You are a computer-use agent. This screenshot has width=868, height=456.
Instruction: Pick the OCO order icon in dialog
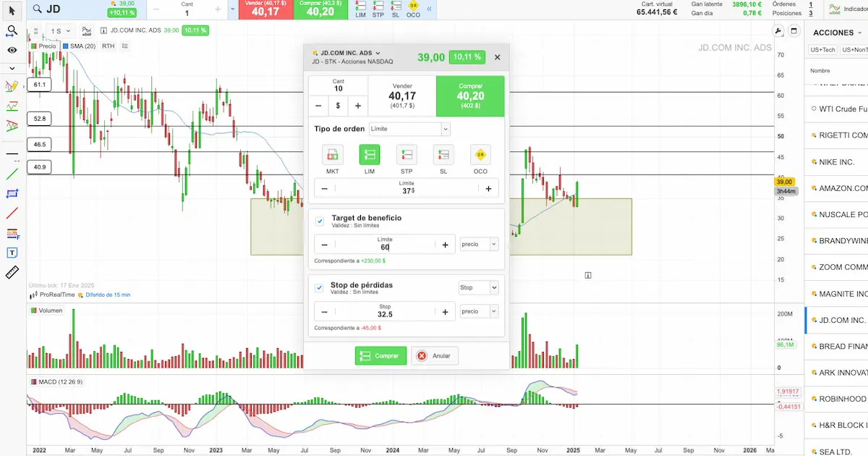point(480,155)
